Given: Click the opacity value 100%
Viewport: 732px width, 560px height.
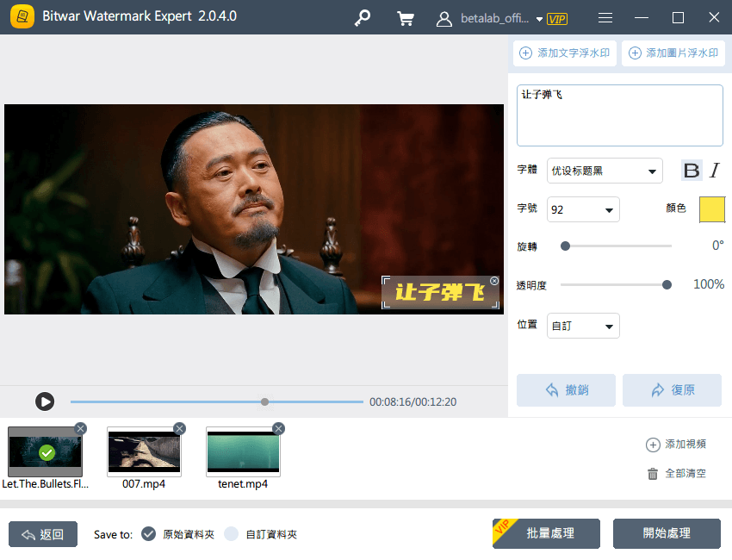Looking at the screenshot, I should (x=709, y=284).
